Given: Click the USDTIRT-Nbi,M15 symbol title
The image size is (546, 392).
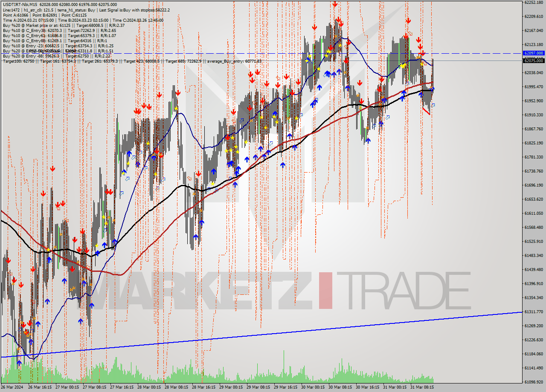Looking at the screenshot, I should tap(21, 4).
